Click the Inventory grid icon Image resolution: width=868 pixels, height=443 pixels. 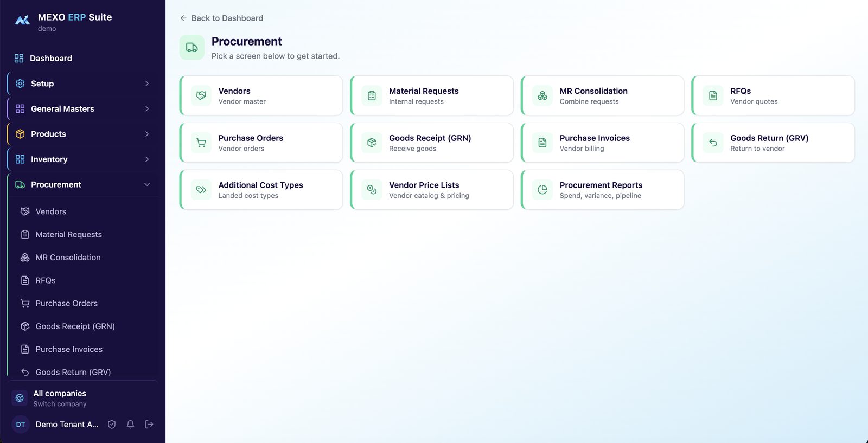pos(20,159)
